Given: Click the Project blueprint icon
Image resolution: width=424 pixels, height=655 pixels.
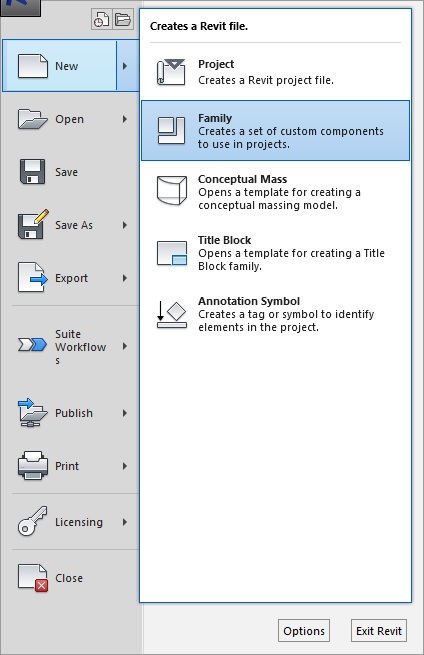Looking at the screenshot, I should [171, 72].
